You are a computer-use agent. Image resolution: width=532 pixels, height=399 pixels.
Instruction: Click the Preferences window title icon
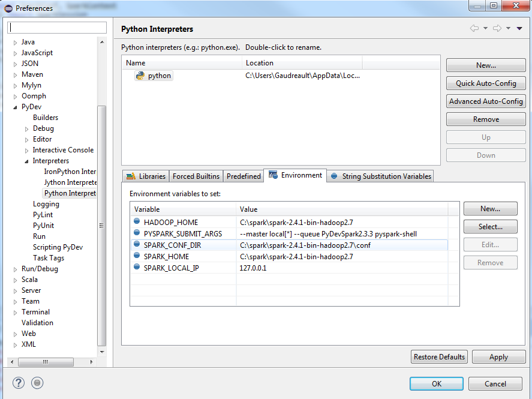8,8
